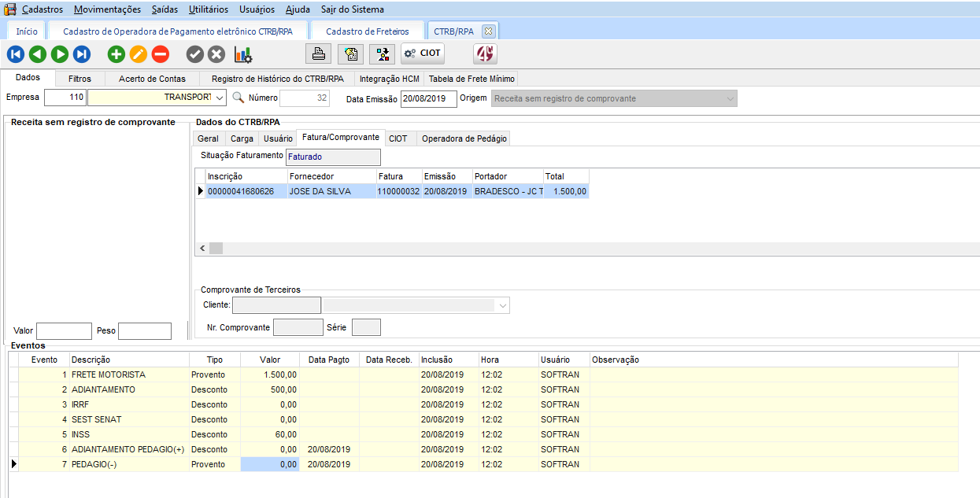Go to the next record

click(x=60, y=54)
